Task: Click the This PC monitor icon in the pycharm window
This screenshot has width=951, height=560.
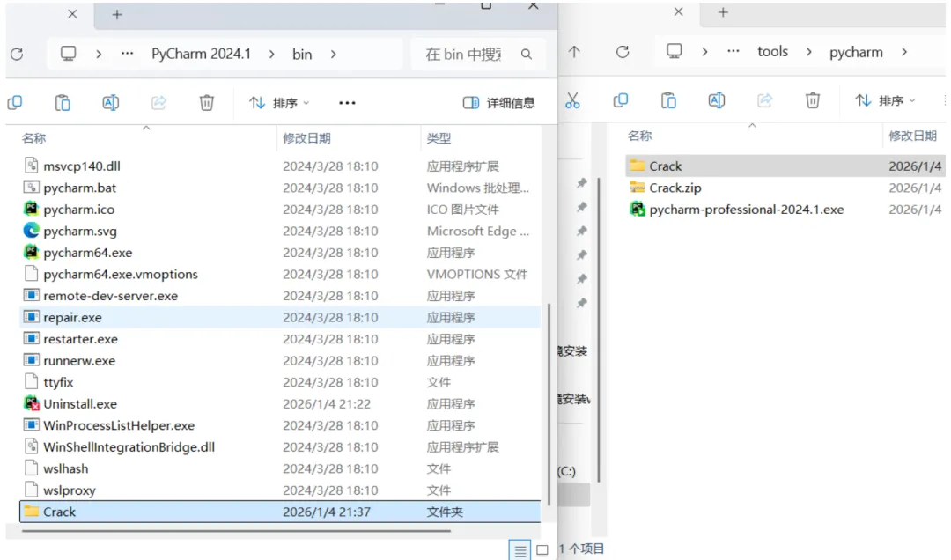Action: [x=675, y=52]
